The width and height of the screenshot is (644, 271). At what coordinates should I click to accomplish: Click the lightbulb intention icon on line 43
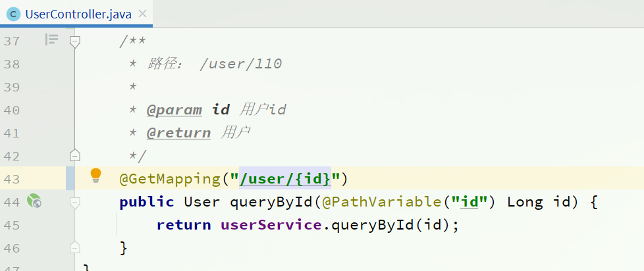click(95, 176)
